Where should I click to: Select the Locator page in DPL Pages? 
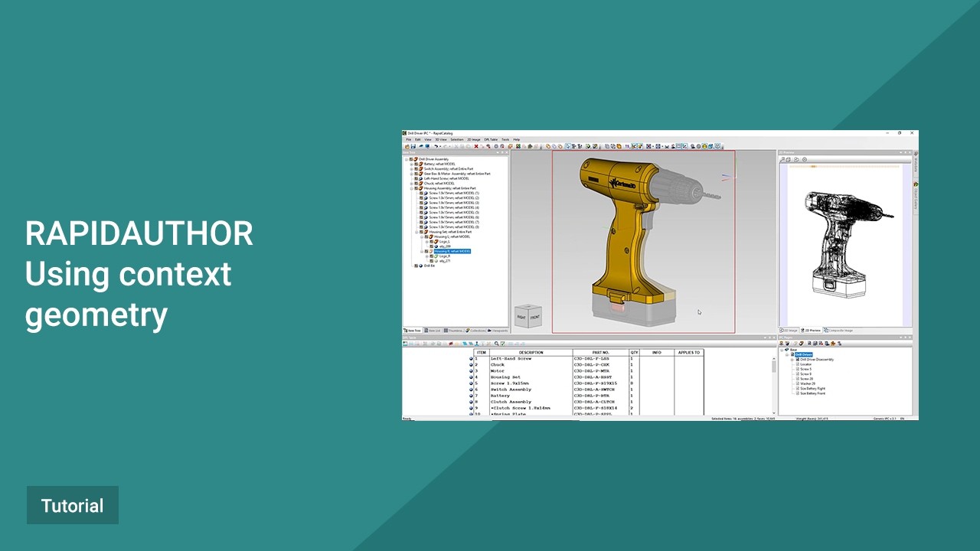(x=805, y=364)
